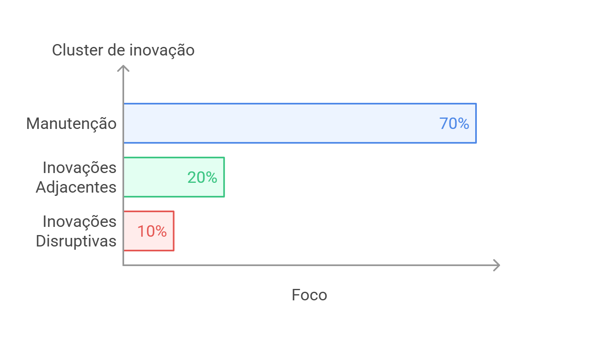Click the 20% value label
614x364 pixels.
202,177
